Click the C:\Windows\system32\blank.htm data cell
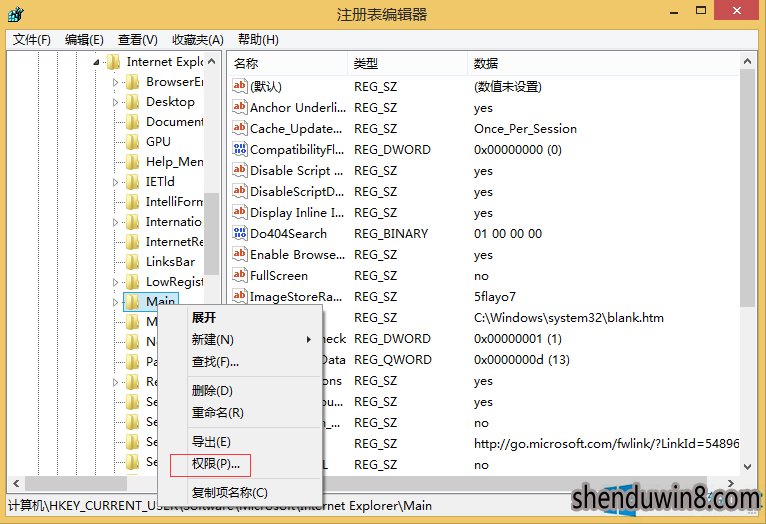This screenshot has height=524, width=766. point(569,318)
